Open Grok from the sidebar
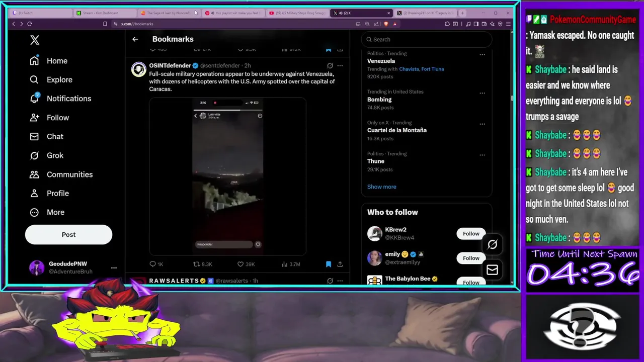The height and width of the screenshot is (362, 644). pos(46,155)
